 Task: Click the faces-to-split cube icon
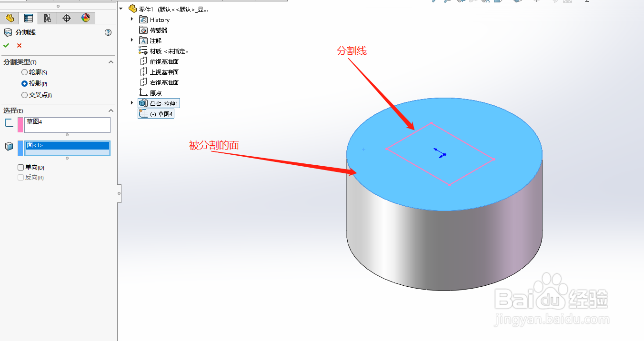9,146
